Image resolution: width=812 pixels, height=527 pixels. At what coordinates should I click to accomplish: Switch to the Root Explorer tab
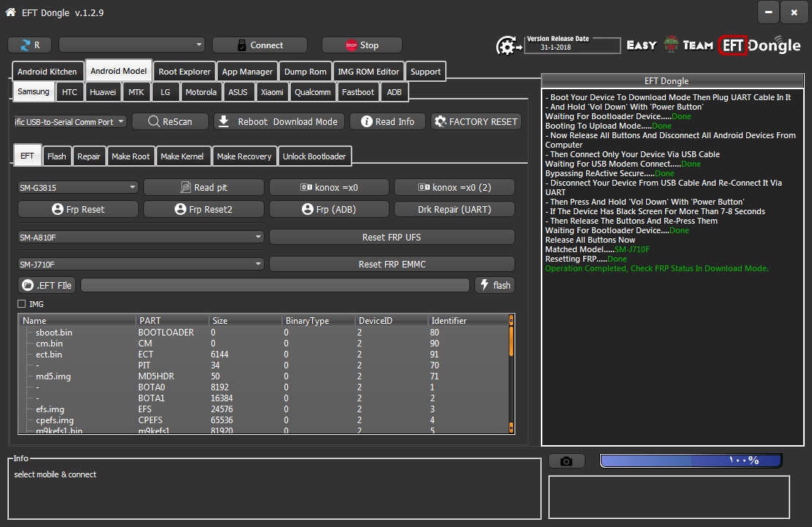tap(184, 72)
